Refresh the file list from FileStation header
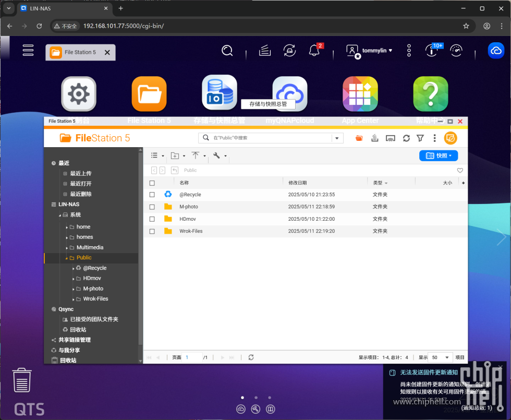The image size is (511, 420). click(406, 138)
